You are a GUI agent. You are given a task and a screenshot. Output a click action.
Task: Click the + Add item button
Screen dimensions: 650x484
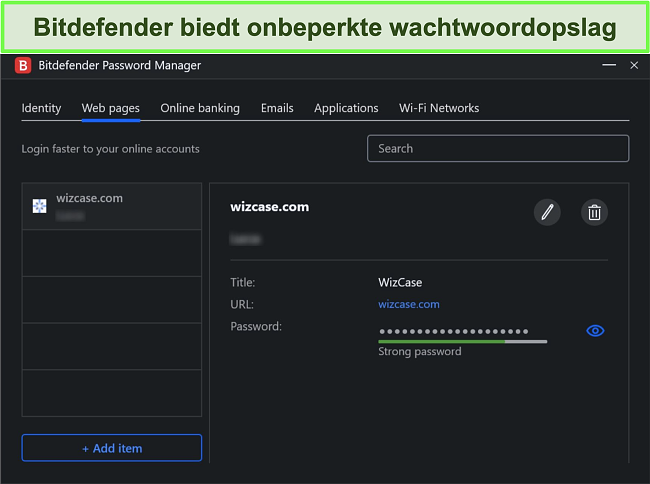coord(112,448)
